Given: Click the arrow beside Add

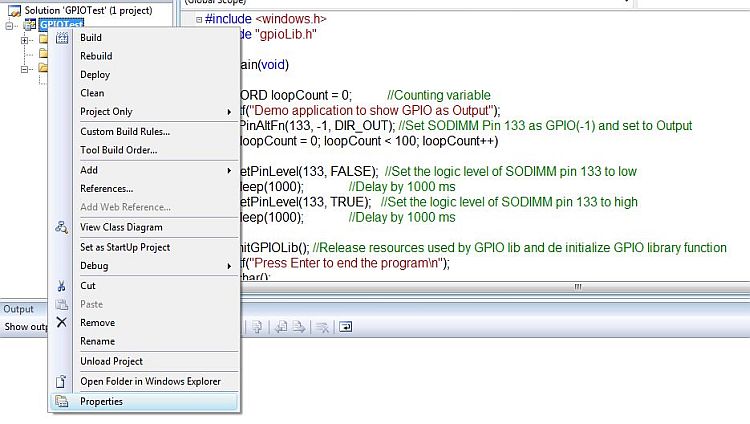Looking at the screenshot, I should coord(229,171).
